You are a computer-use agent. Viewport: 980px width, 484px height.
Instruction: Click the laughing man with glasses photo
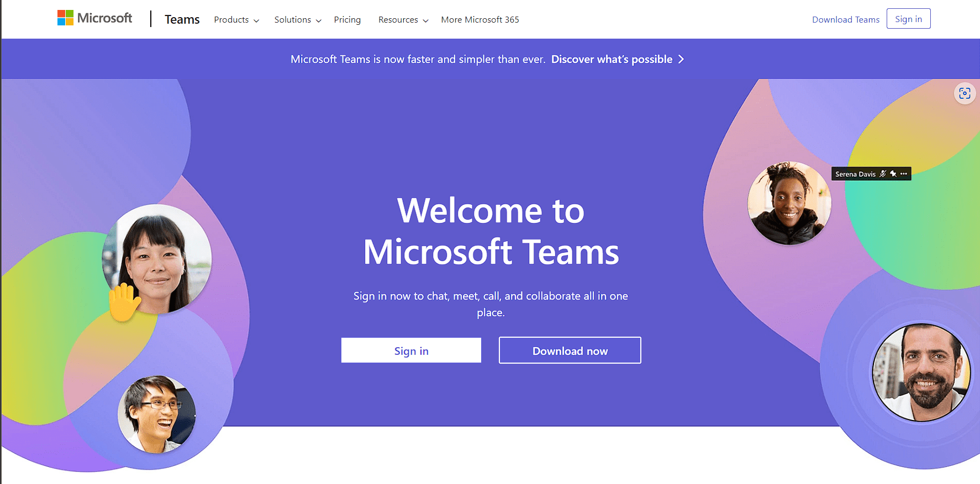157,414
